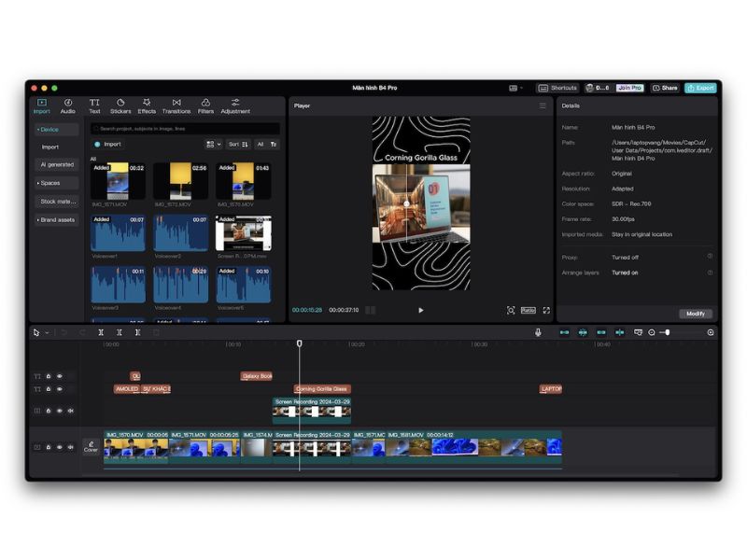Hide the overlay video track with eye icon
The image size is (747, 560).
60,411
